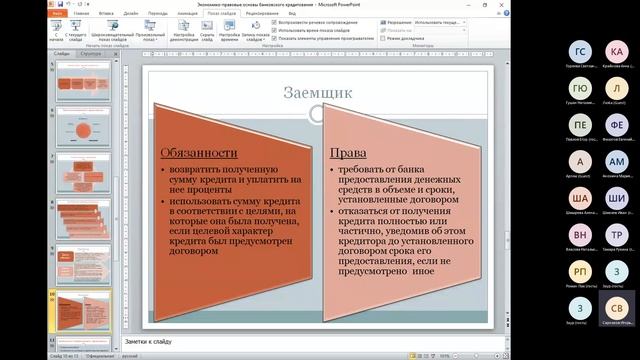Open rehearse timings (Настройка времени)
This screenshot has width=640, height=360.
coord(229,31)
